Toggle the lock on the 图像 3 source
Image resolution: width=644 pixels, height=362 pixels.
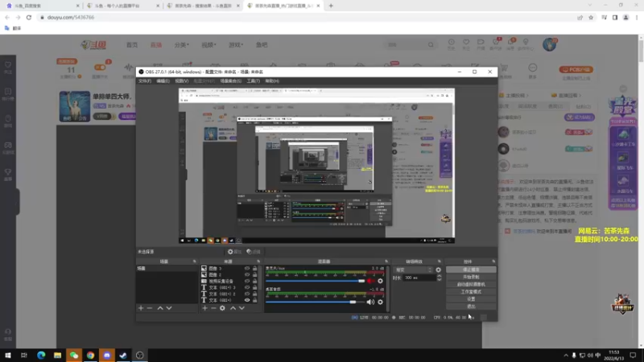point(254,269)
